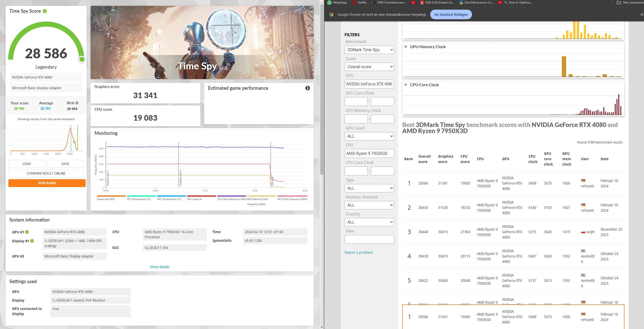Image resolution: width=644 pixels, height=329 pixels.
Task: Collapse the GPU Memory Clock chart section
Action: 406,47
